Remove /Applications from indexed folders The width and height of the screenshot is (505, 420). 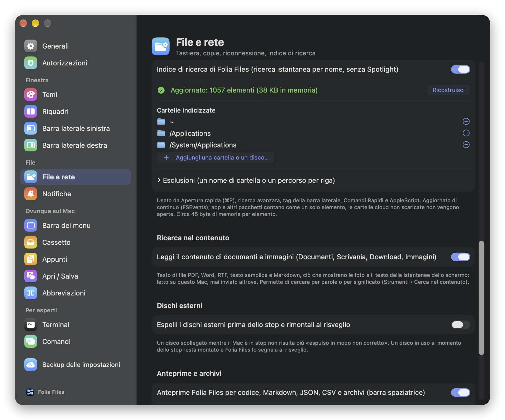(466, 133)
